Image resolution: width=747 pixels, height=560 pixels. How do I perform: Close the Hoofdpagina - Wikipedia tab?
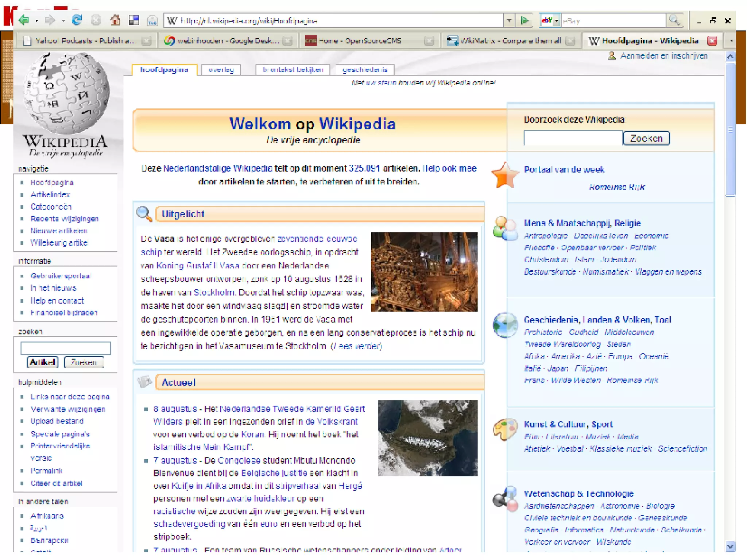click(712, 41)
